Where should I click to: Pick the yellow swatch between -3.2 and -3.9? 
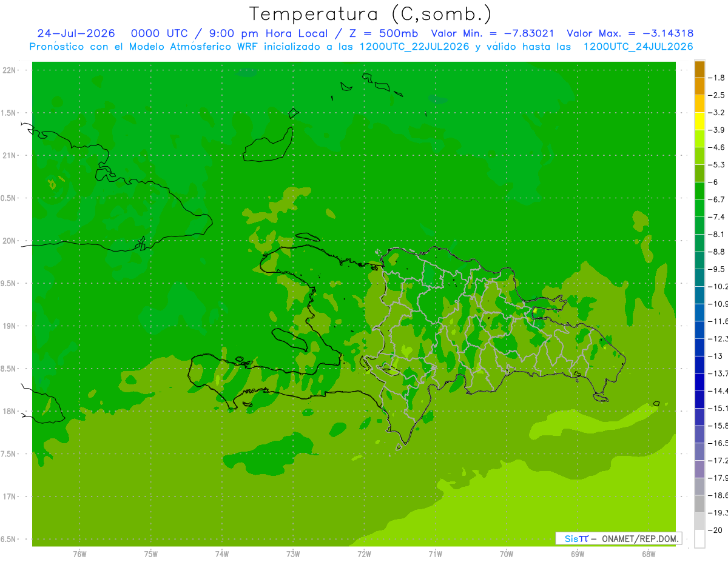(699, 121)
